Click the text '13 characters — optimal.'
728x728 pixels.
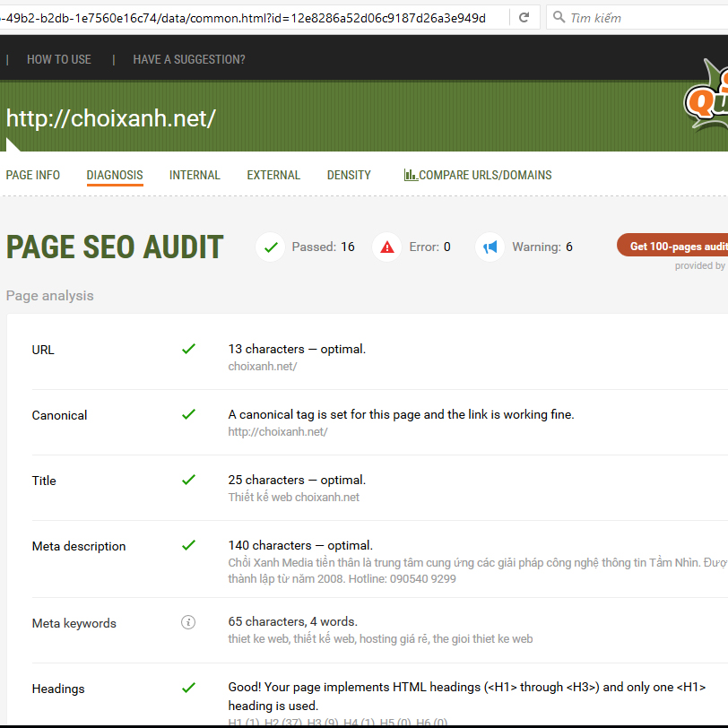[297, 349]
